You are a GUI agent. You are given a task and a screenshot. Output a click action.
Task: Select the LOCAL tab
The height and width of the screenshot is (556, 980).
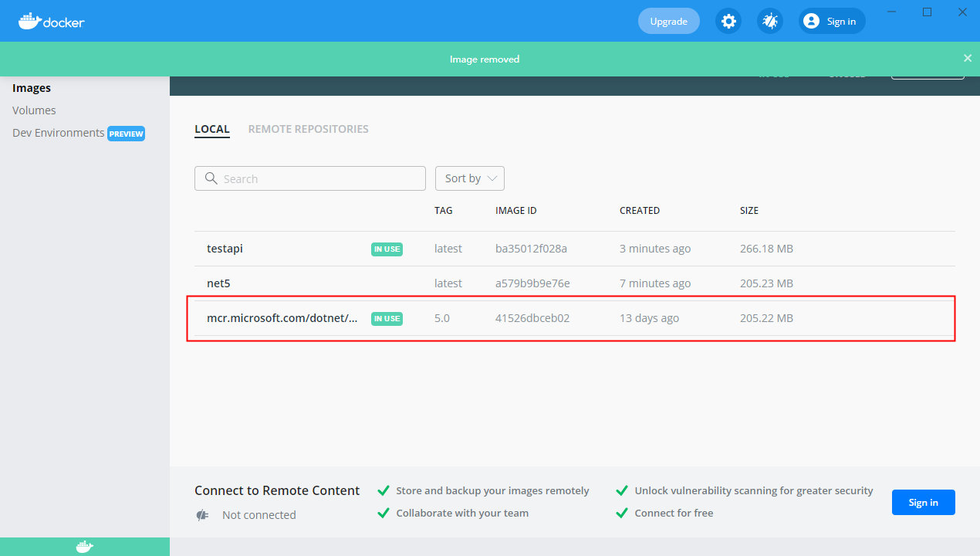click(211, 128)
